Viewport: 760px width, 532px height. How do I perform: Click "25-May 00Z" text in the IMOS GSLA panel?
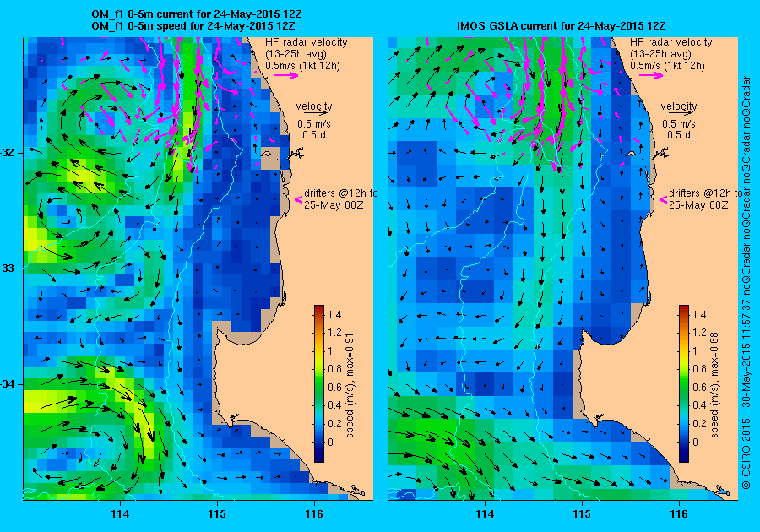coord(698,204)
